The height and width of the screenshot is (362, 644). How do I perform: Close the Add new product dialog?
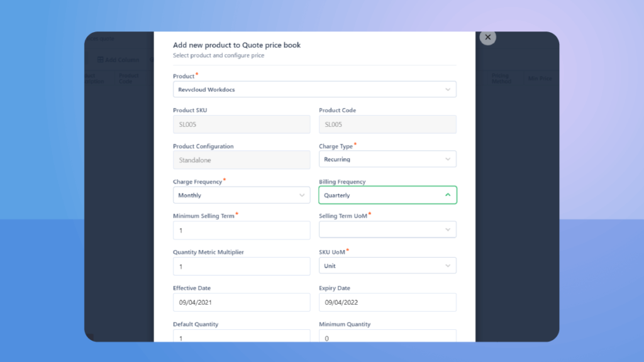coord(487,37)
